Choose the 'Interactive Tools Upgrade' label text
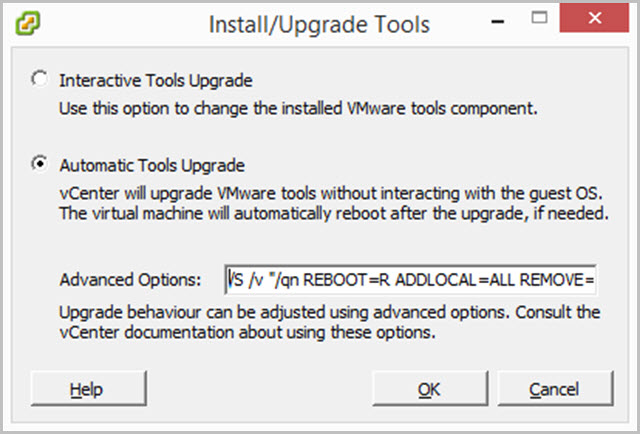Image resolution: width=640 pixels, height=434 pixels. (x=156, y=80)
